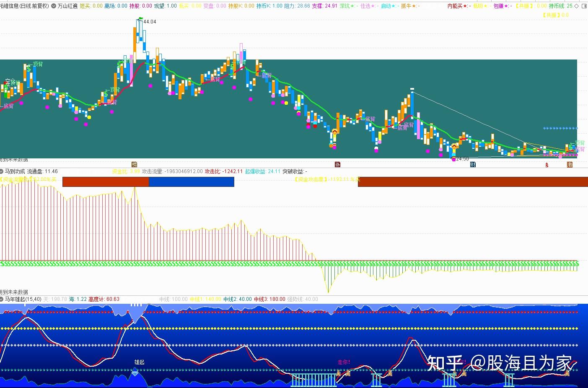Click the 抓牛★ indicator label

[x=410, y=6]
